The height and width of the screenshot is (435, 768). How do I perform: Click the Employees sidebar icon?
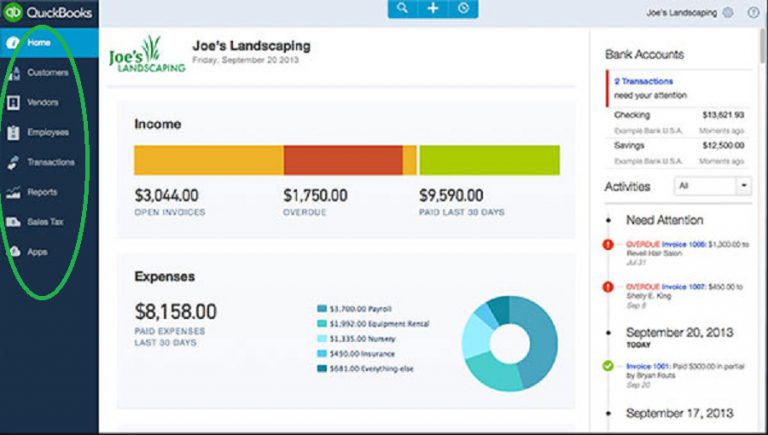(x=13, y=132)
